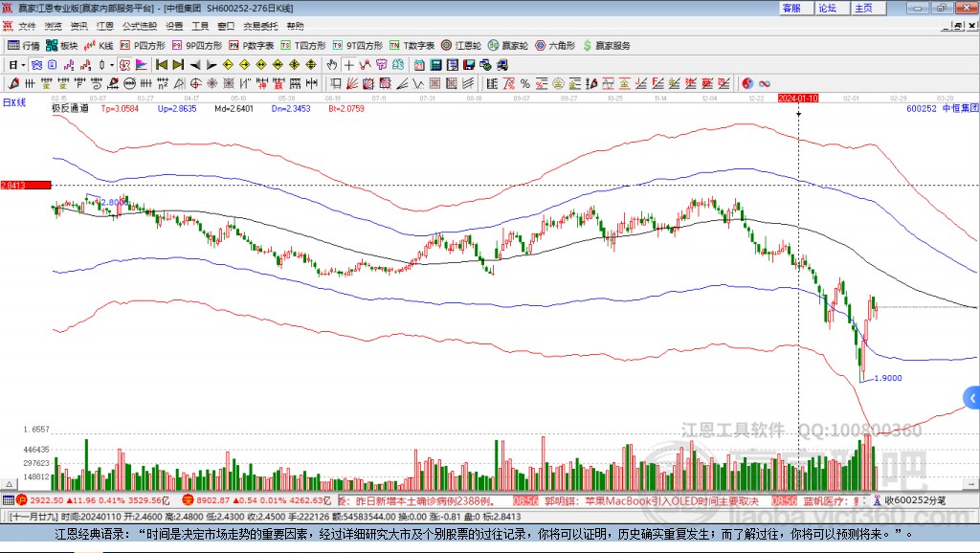Screen dimensions: 980x553
Task: Click the yin-yang taiji icon
Action: pyautogui.click(x=747, y=83)
